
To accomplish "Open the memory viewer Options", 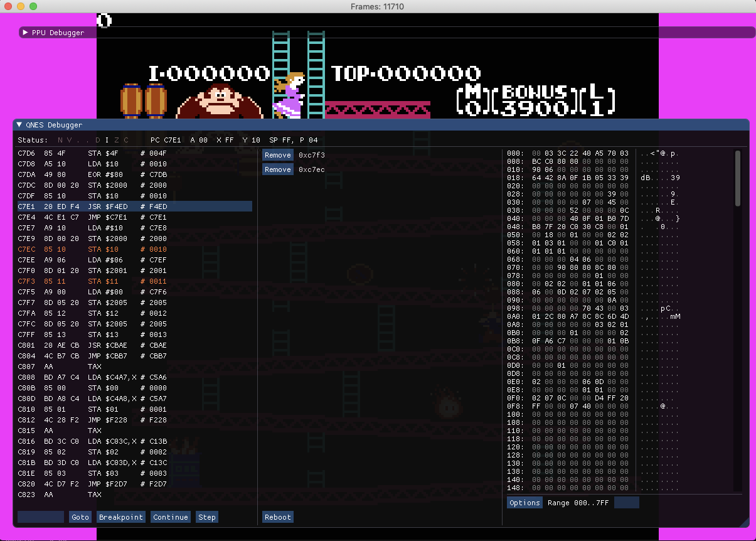I will 524,502.
